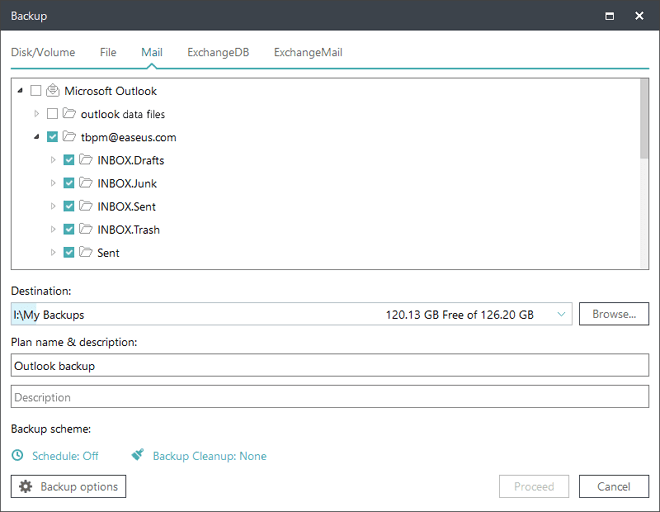Select the Microsoft Outlook tree label
Viewport: 660px width, 512px height.
click(x=110, y=91)
